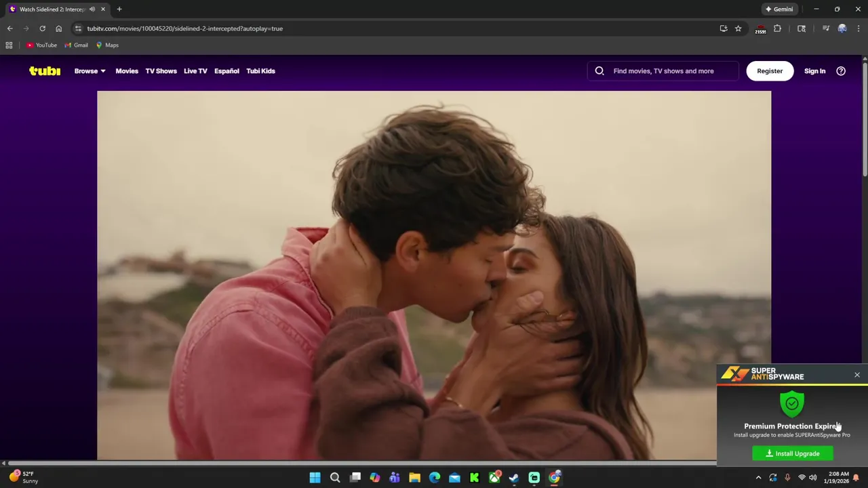Click the Tubi logo
Image resolution: width=868 pixels, height=488 pixels.
[x=45, y=71]
